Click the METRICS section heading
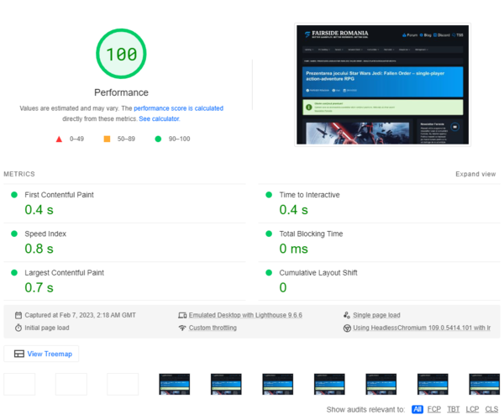 [x=19, y=174]
